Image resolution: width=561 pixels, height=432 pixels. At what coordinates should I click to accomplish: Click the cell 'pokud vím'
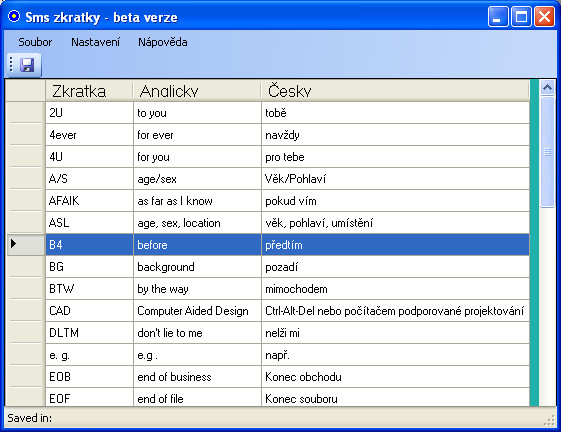pyautogui.click(x=395, y=201)
